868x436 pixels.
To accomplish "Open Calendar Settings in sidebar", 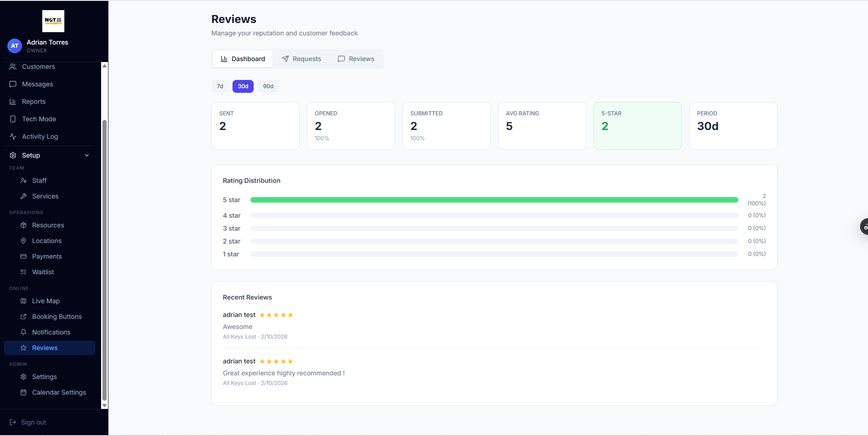I will [x=59, y=392].
